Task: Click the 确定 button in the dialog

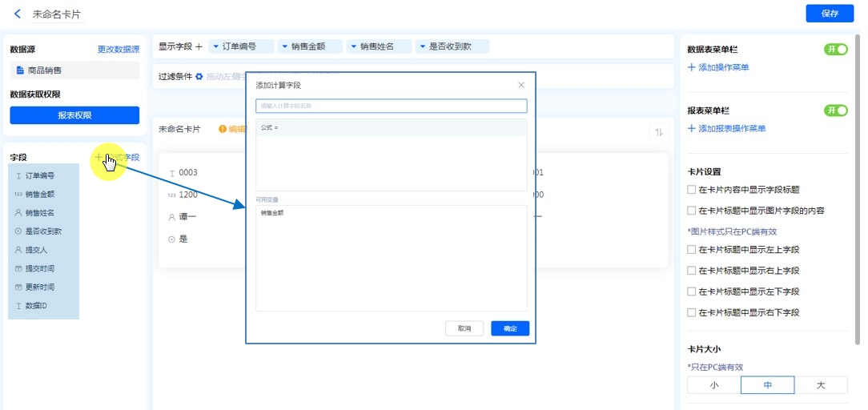Action: 510,328
